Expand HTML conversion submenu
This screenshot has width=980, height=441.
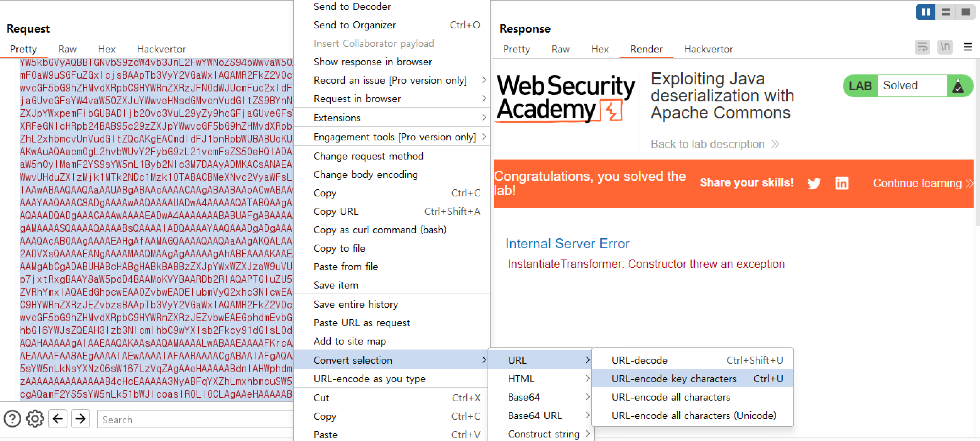540,379
